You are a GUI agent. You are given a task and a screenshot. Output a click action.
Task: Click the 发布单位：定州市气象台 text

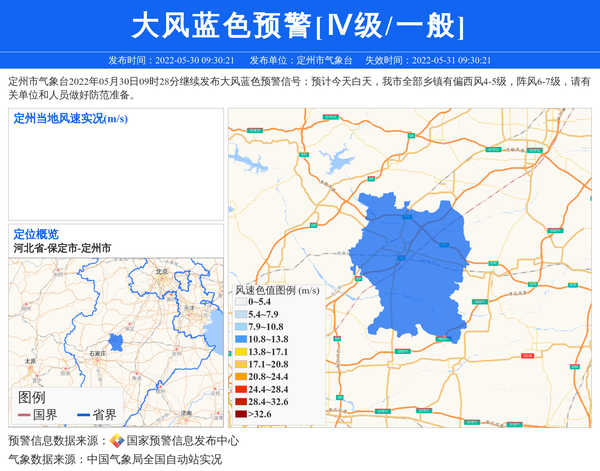pyautogui.click(x=301, y=60)
